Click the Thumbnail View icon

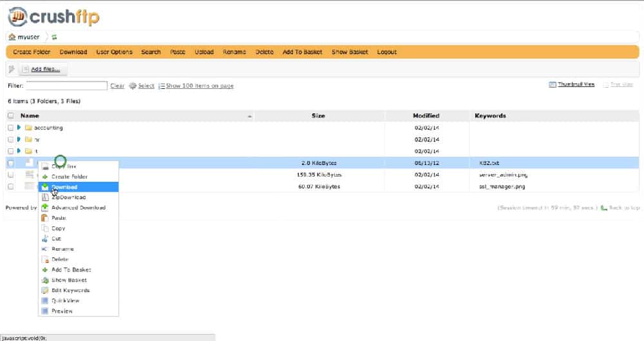click(553, 84)
